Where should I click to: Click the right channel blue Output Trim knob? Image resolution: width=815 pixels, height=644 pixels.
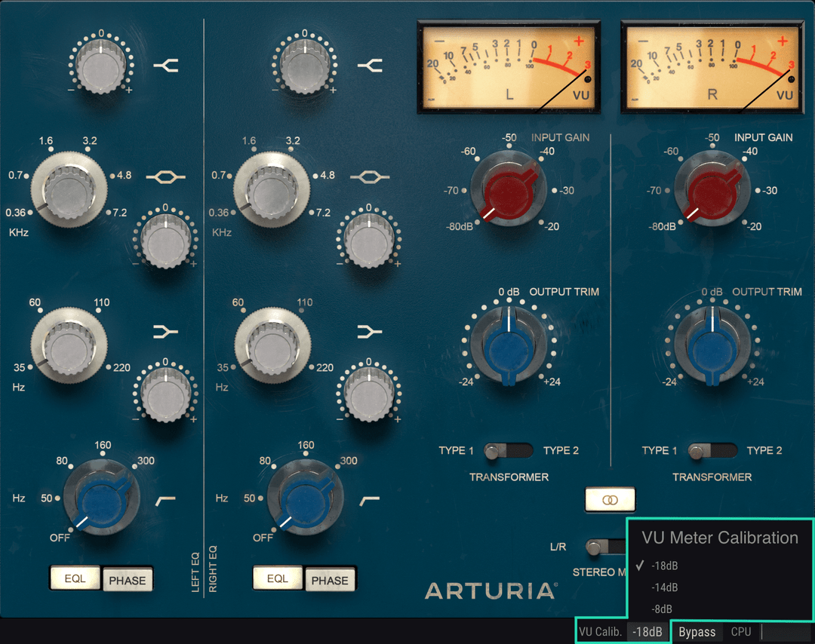(x=712, y=345)
